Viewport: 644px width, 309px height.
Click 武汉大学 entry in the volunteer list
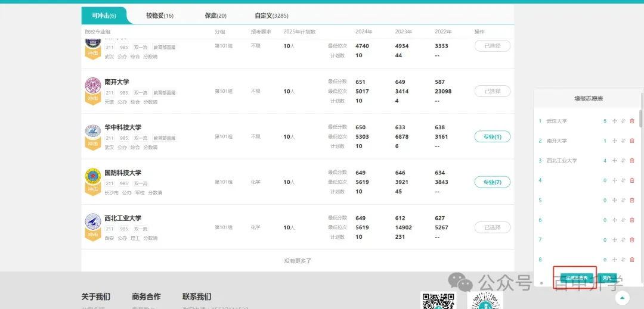point(556,121)
